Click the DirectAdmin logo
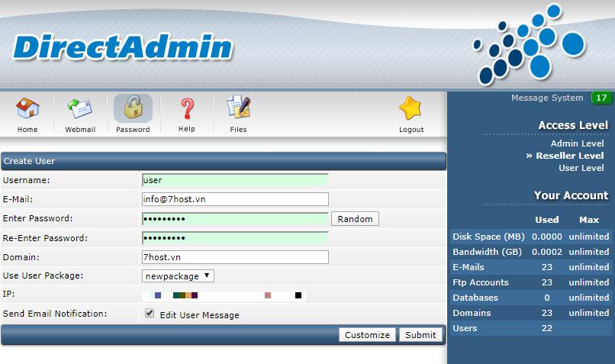 click(x=123, y=47)
